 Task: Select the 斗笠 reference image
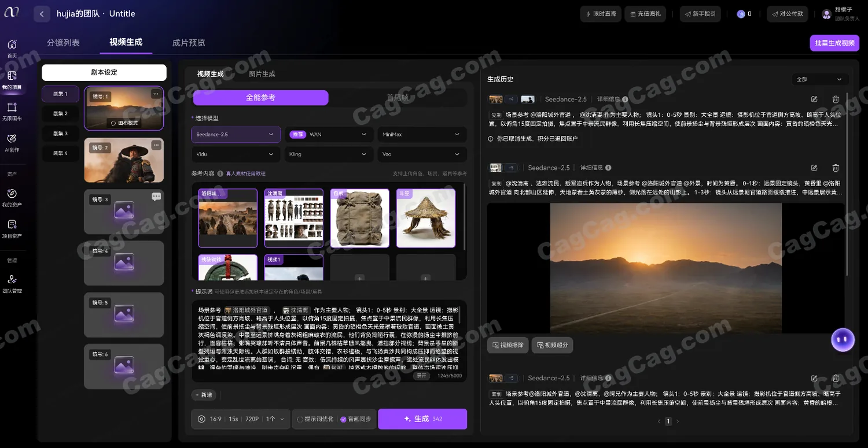[x=426, y=218]
